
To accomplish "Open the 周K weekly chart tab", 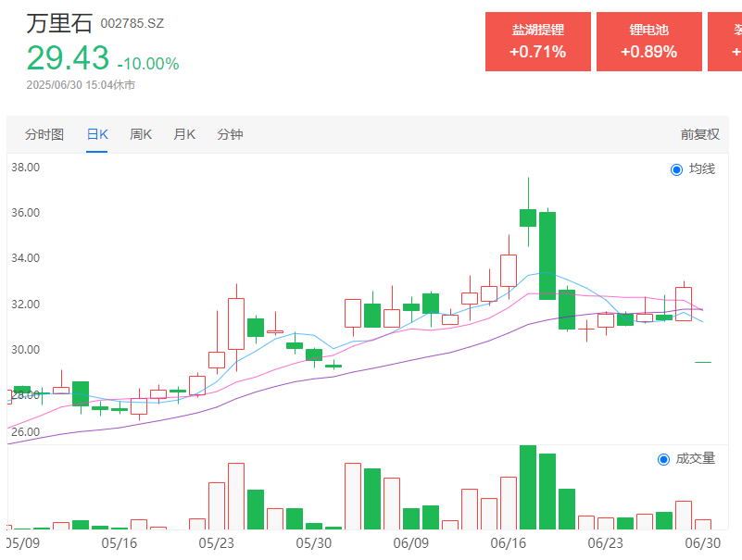I will [141, 134].
